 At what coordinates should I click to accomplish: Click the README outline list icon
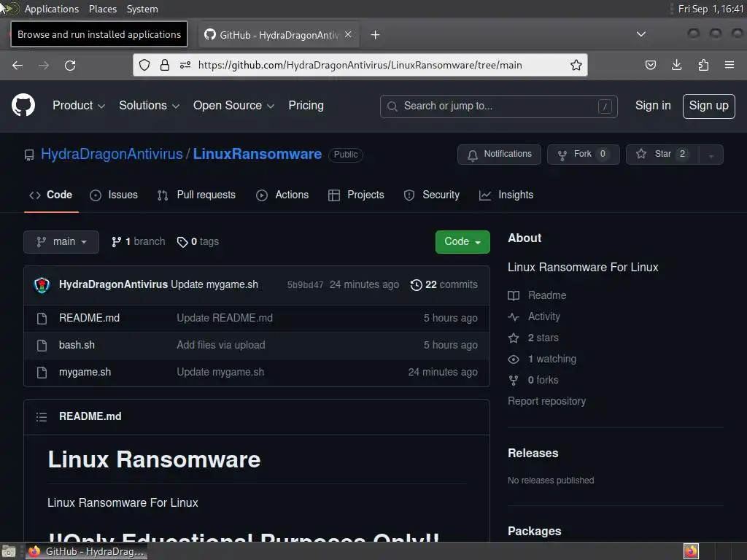(x=42, y=416)
